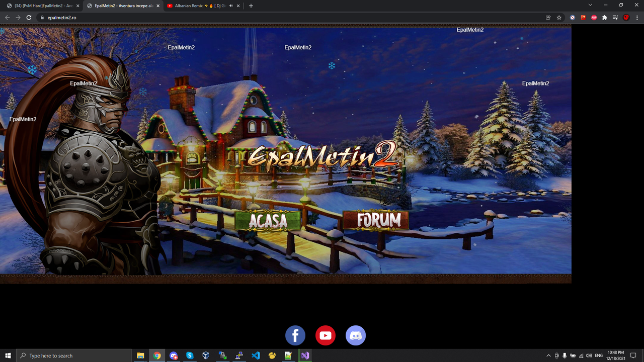This screenshot has height=362, width=644.
Task: Click the EpalMetin2 logo
Action: (x=323, y=154)
